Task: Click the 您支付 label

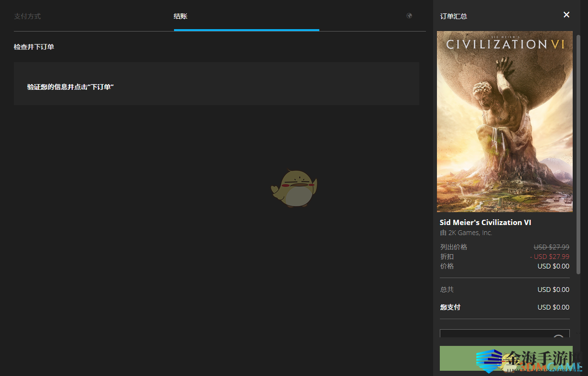Action: click(450, 307)
